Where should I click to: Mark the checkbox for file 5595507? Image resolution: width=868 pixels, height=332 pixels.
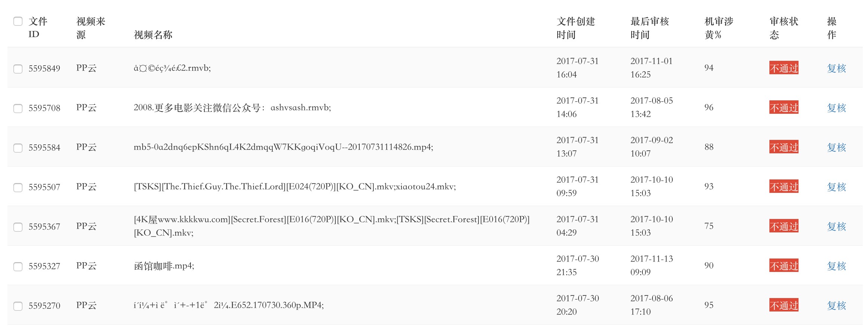pos(18,188)
